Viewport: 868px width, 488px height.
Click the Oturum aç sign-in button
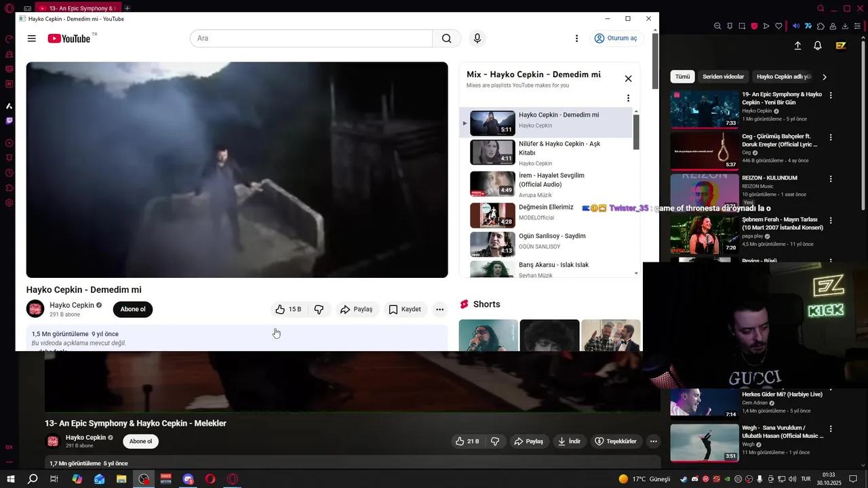point(615,39)
